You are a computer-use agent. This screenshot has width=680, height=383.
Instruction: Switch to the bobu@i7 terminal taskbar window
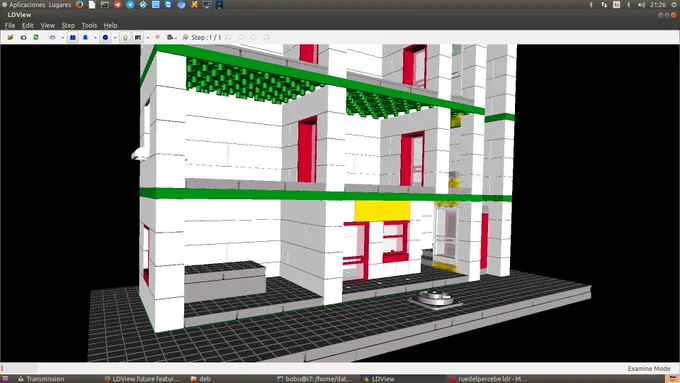(x=315, y=379)
